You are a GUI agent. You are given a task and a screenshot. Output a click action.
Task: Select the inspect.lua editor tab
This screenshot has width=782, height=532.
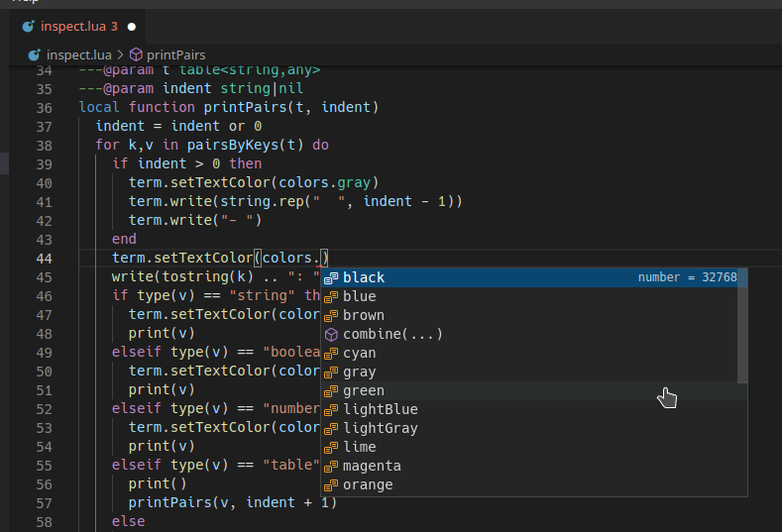tap(77, 27)
